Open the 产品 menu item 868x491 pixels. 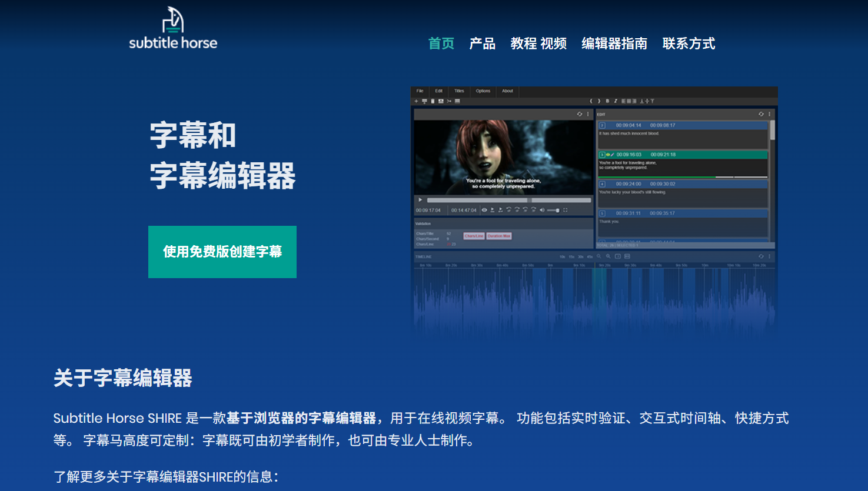(x=483, y=44)
